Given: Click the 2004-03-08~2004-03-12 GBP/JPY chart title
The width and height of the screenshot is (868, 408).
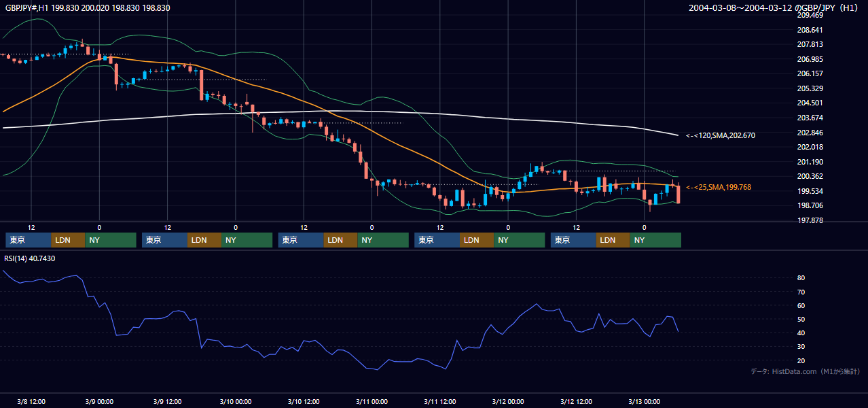Looking at the screenshot, I should point(774,7).
